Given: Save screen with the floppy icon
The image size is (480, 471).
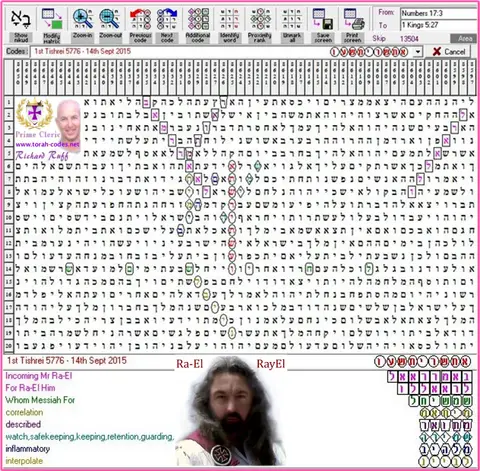Looking at the screenshot, I should click(323, 19).
